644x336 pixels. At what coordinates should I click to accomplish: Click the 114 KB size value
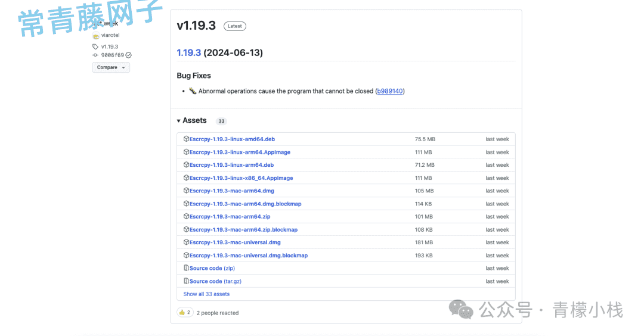click(x=423, y=204)
